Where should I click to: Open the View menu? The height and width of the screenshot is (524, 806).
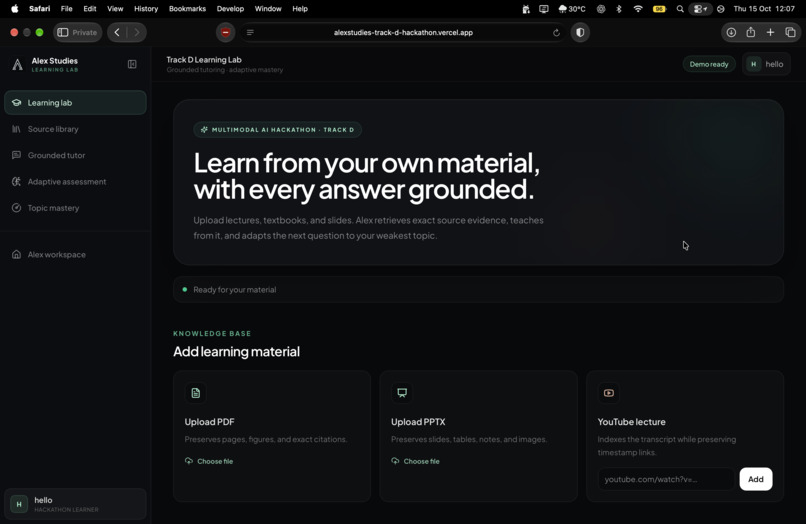pos(115,9)
